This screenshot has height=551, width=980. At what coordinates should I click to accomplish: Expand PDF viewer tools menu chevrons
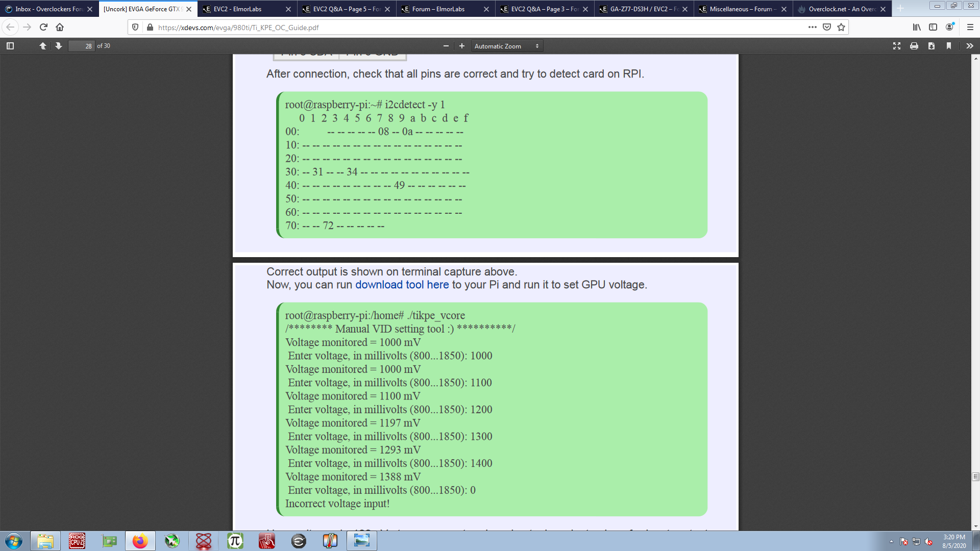pyautogui.click(x=970, y=46)
